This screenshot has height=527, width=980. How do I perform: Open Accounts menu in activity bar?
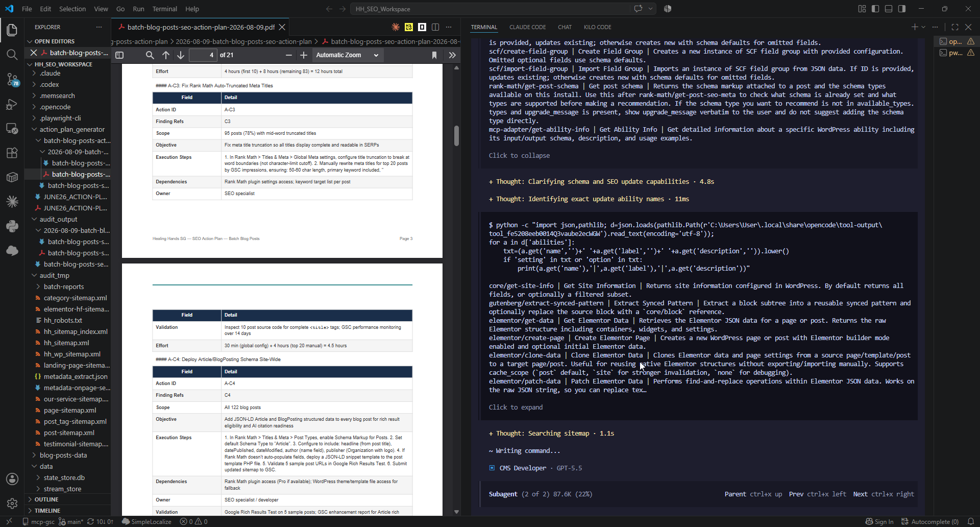tap(12, 479)
